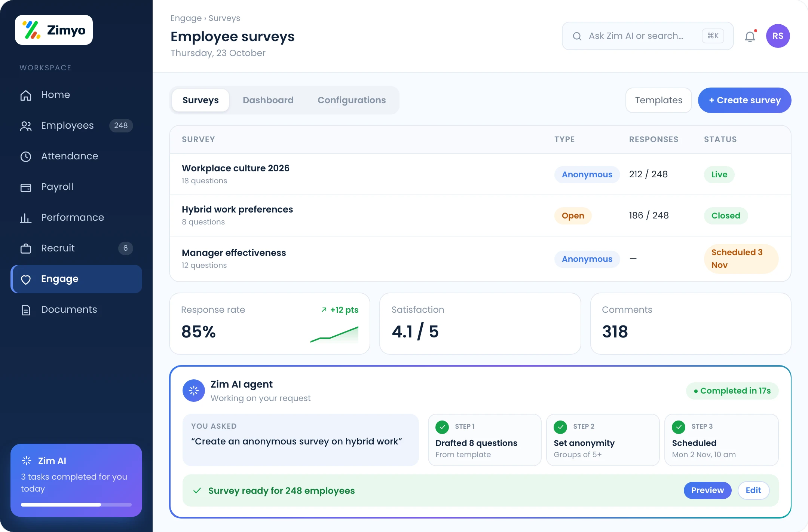Click the Payroll card icon
808x532 pixels.
click(x=26, y=187)
